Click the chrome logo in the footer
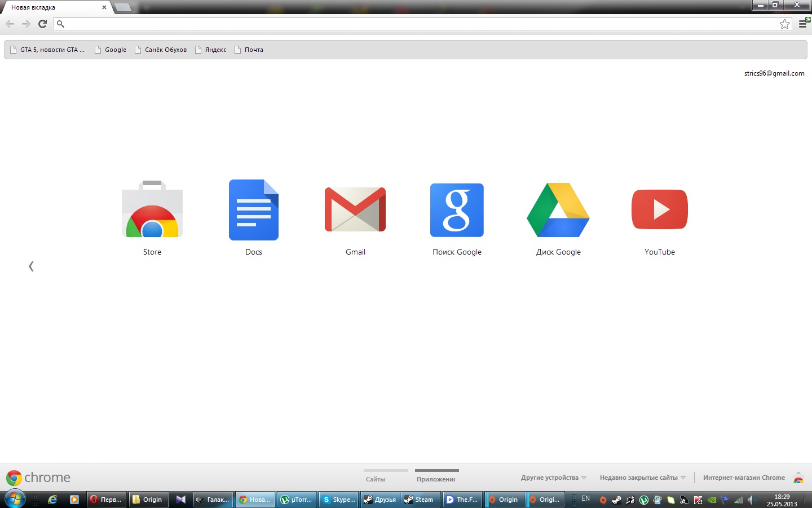 pyautogui.click(x=38, y=478)
